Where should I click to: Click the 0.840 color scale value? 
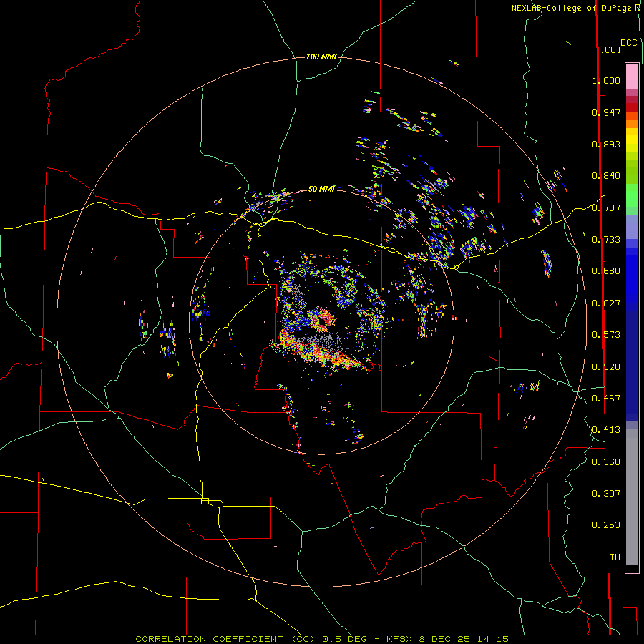(x=606, y=176)
